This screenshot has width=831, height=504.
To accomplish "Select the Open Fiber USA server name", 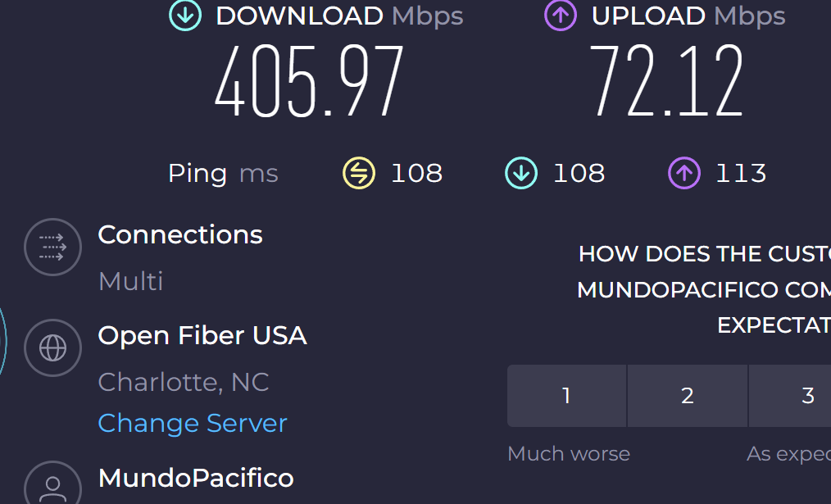I will [x=202, y=335].
